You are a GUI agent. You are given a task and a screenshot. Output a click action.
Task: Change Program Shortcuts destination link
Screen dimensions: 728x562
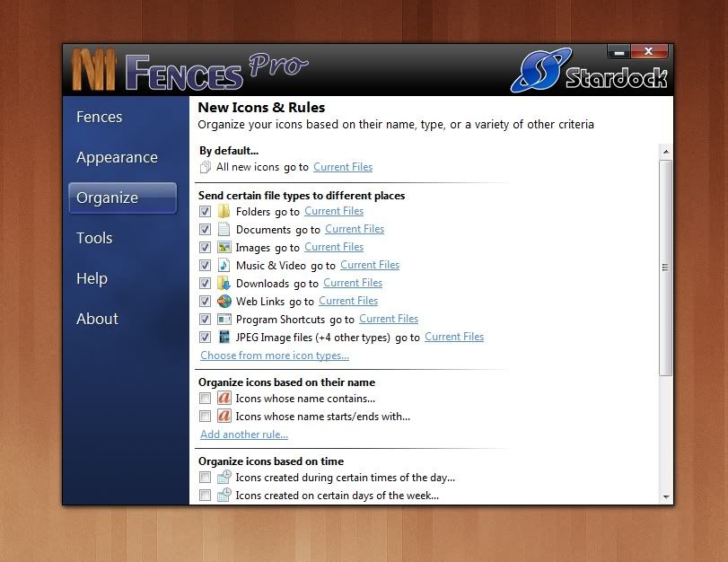389,319
